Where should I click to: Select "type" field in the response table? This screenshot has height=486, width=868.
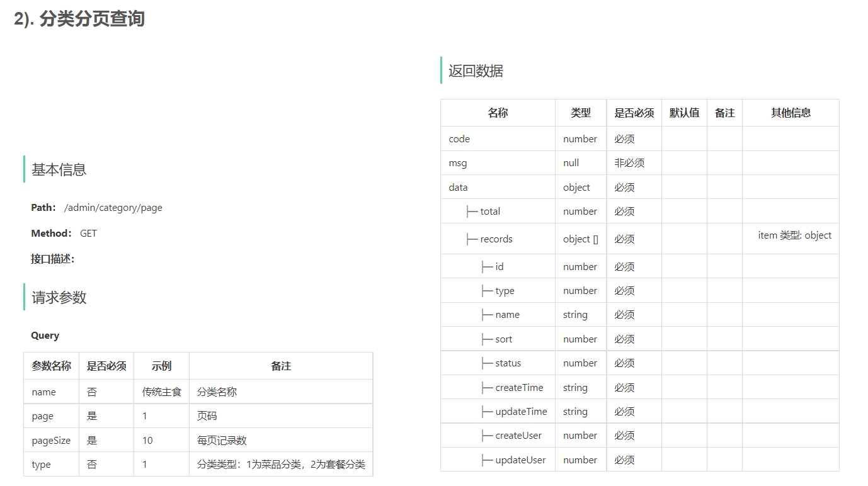click(x=505, y=291)
